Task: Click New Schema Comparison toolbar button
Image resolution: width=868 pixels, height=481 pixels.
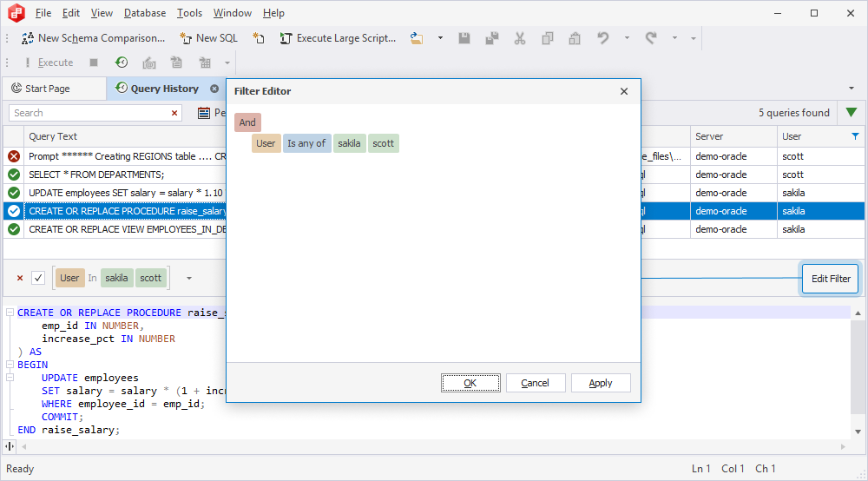Action: 93,38
